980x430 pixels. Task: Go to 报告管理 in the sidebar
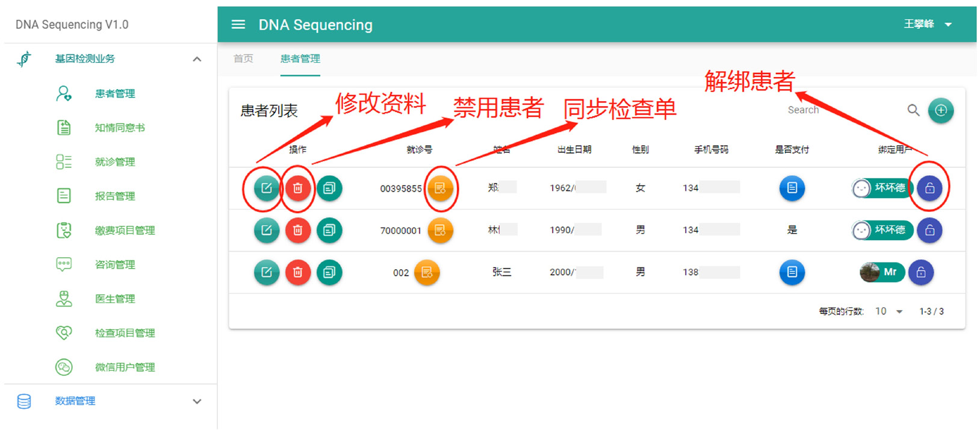[114, 196]
